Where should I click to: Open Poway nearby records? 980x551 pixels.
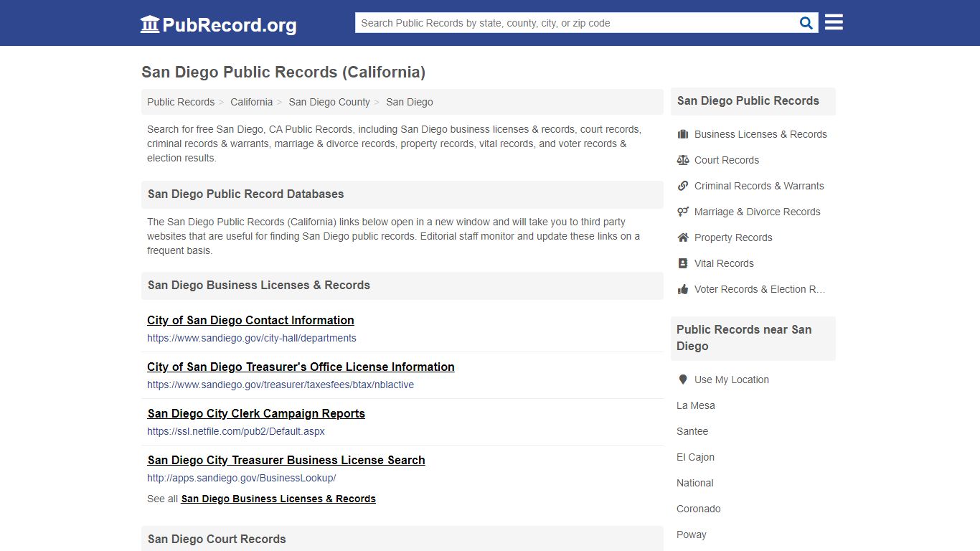tap(692, 534)
